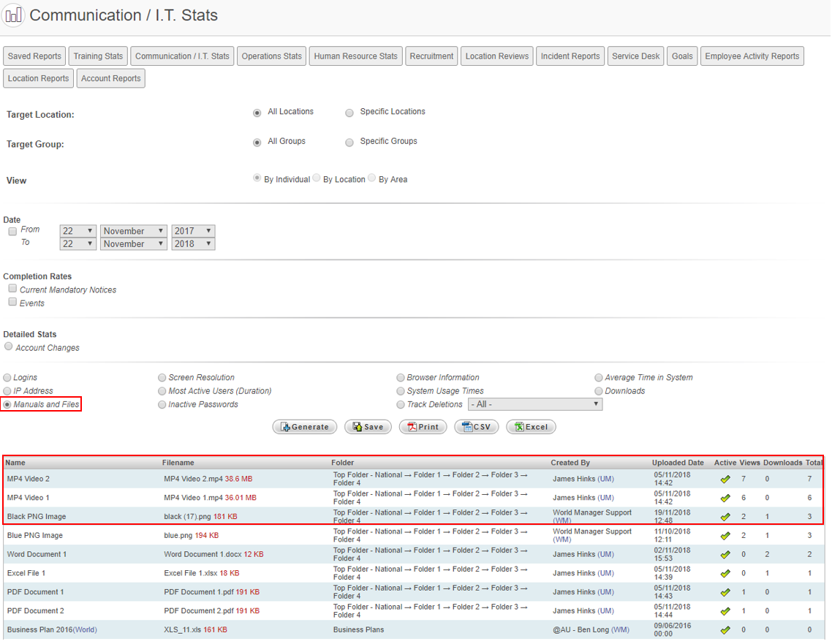The height and width of the screenshot is (644, 832).
Task: Tick the date range From checkbox
Action: click(12, 231)
